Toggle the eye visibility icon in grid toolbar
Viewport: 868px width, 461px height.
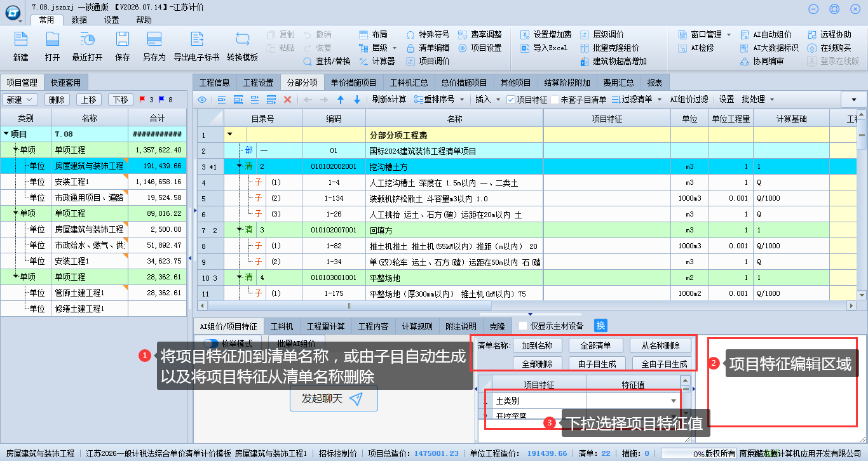coord(202,100)
